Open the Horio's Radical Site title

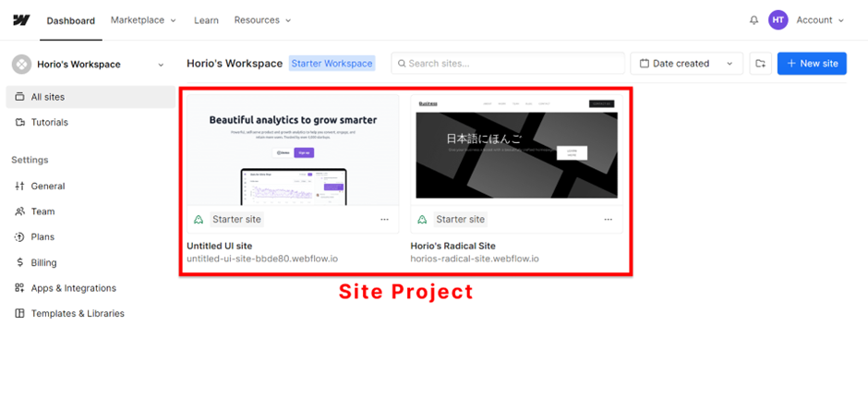pyautogui.click(x=452, y=246)
